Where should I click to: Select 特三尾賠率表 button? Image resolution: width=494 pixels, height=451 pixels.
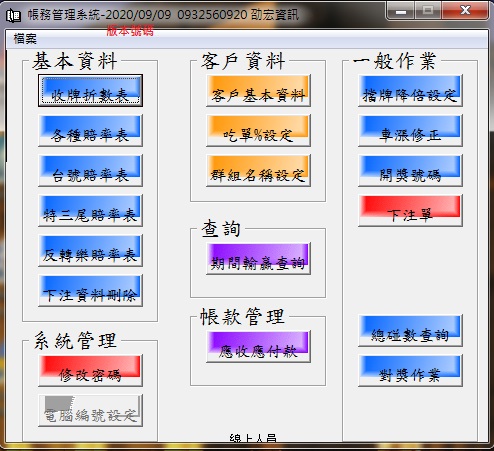pyautogui.click(x=90, y=211)
